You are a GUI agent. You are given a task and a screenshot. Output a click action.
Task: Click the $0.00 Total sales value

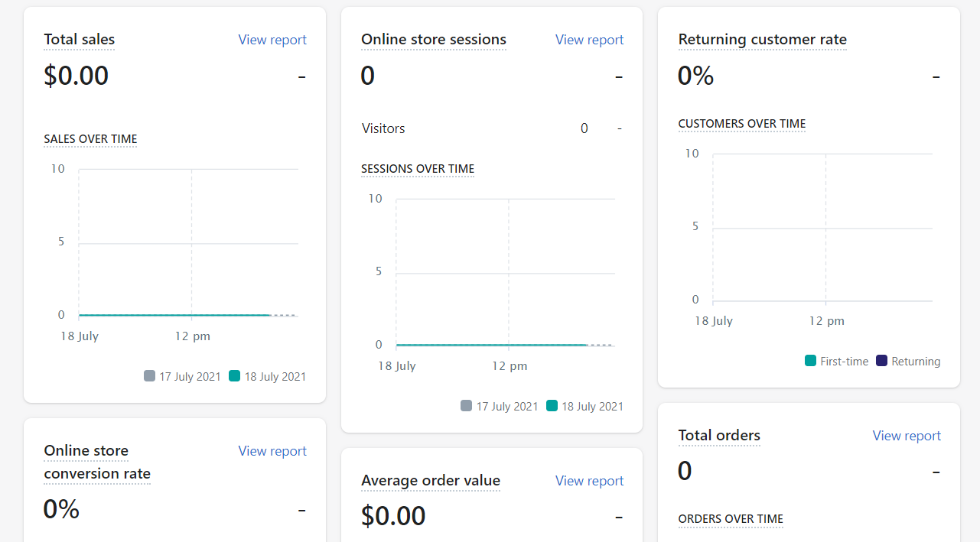pyautogui.click(x=76, y=76)
